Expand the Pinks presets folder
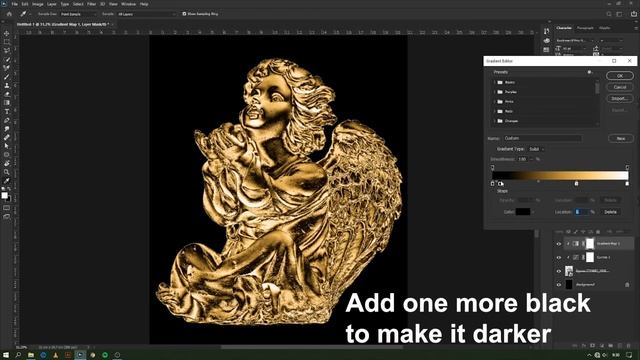 tap(495, 102)
